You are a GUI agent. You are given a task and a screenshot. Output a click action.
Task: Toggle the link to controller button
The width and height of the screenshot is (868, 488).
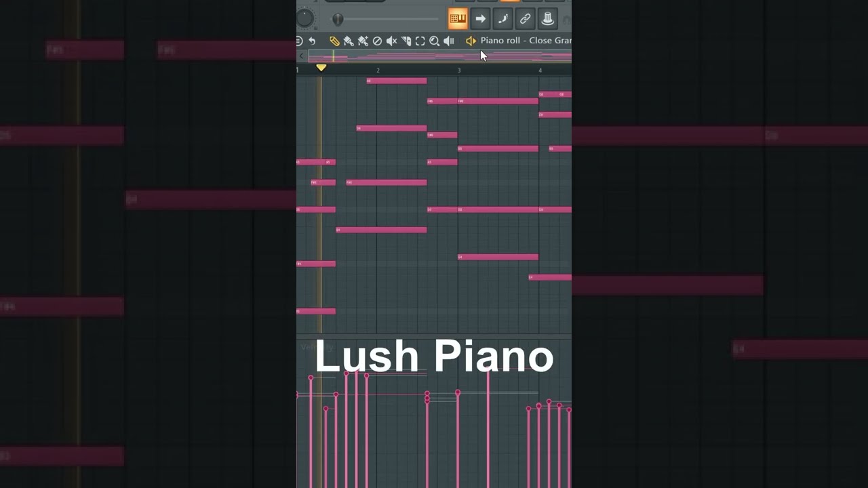pyautogui.click(x=525, y=19)
